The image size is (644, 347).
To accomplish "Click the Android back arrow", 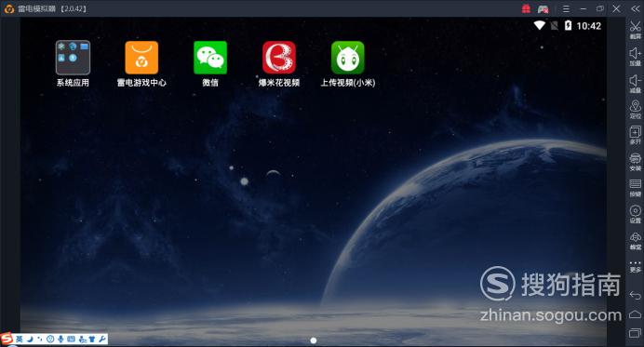I will [635, 295].
